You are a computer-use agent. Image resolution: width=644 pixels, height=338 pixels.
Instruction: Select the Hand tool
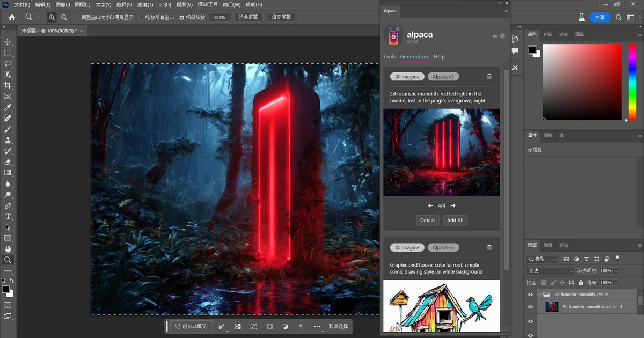[8, 249]
